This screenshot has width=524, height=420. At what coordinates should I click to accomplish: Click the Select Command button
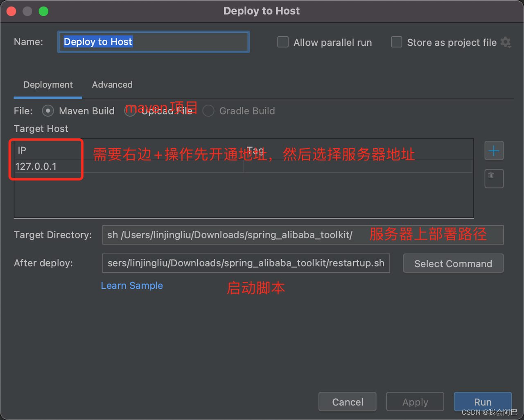point(453,263)
